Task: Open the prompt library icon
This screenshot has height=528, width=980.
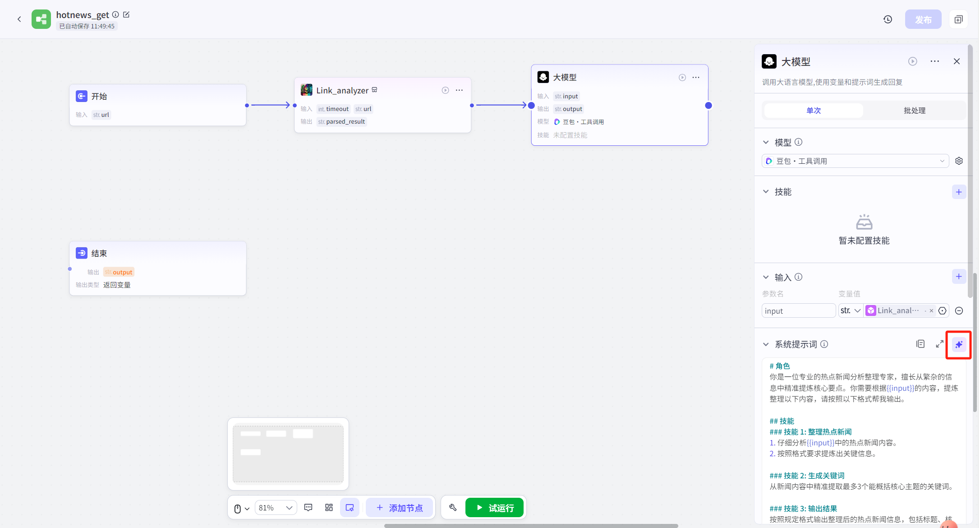Action: (x=920, y=344)
